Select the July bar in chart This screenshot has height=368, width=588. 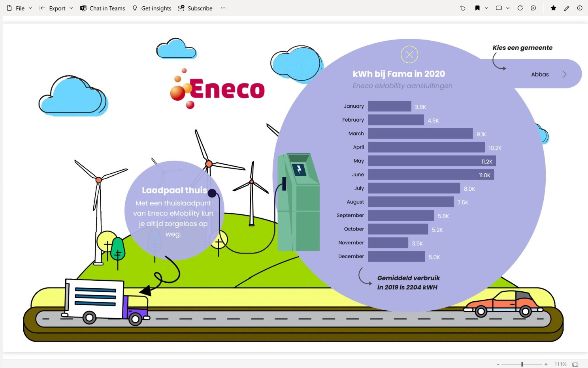point(414,188)
